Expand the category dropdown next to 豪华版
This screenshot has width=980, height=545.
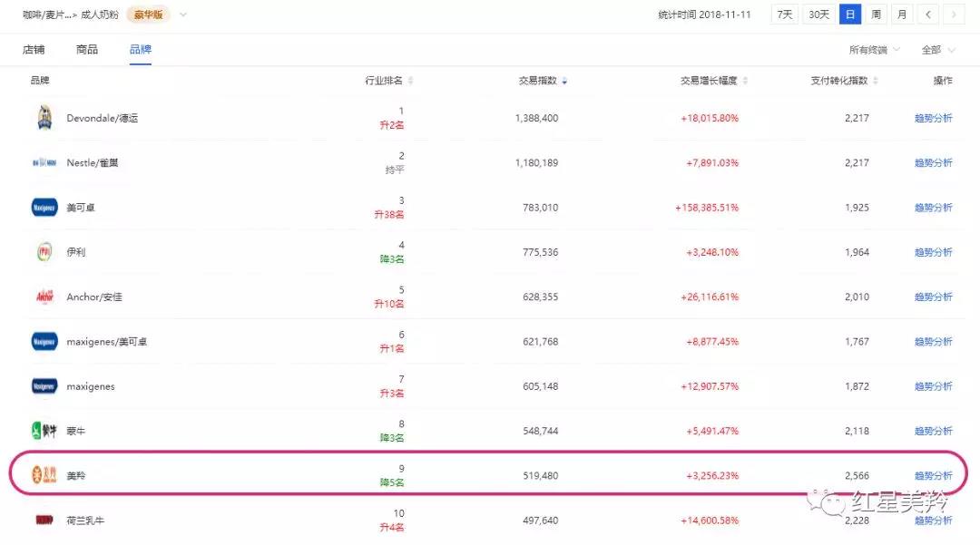coord(183,15)
